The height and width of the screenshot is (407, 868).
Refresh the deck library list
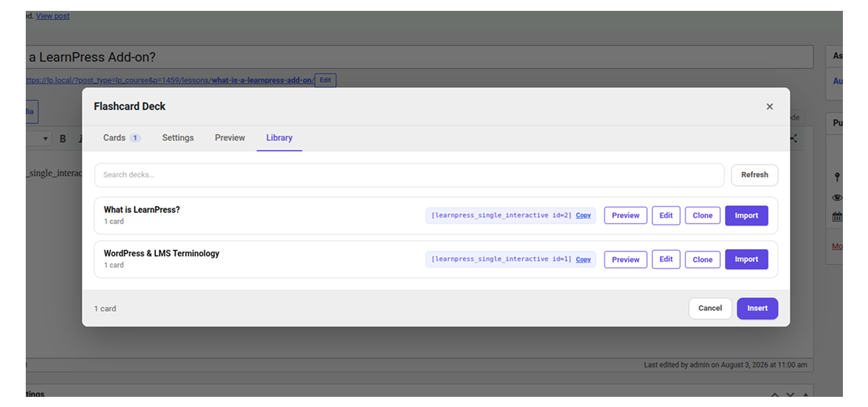tap(754, 175)
